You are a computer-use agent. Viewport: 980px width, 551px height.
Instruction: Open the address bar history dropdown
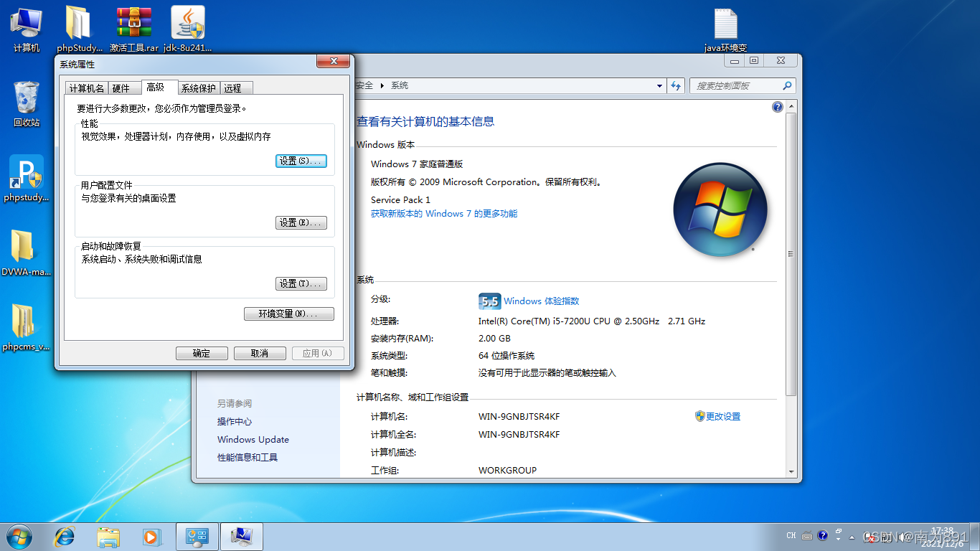coord(660,85)
